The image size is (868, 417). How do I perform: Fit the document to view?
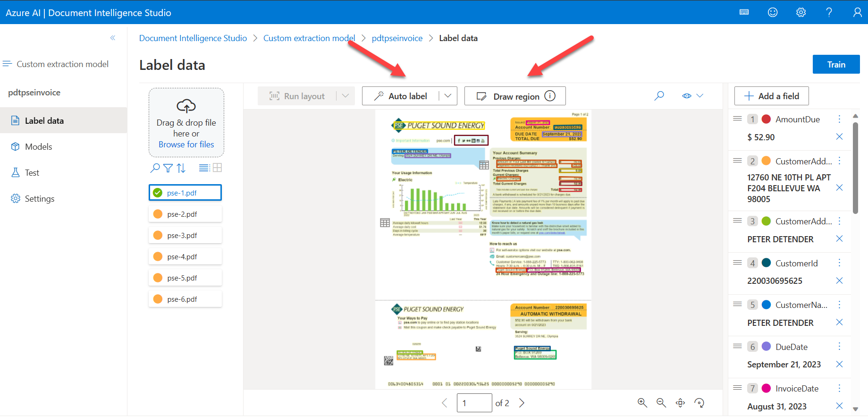680,403
